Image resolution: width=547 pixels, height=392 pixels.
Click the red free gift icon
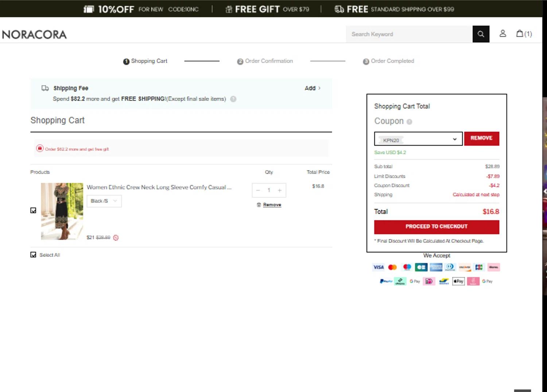pyautogui.click(x=40, y=148)
